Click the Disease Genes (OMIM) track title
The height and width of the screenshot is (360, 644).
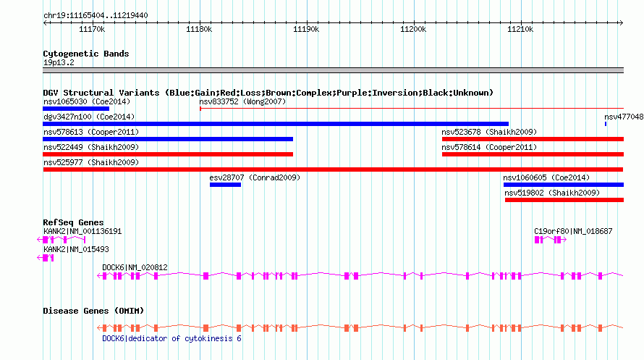pos(93,311)
